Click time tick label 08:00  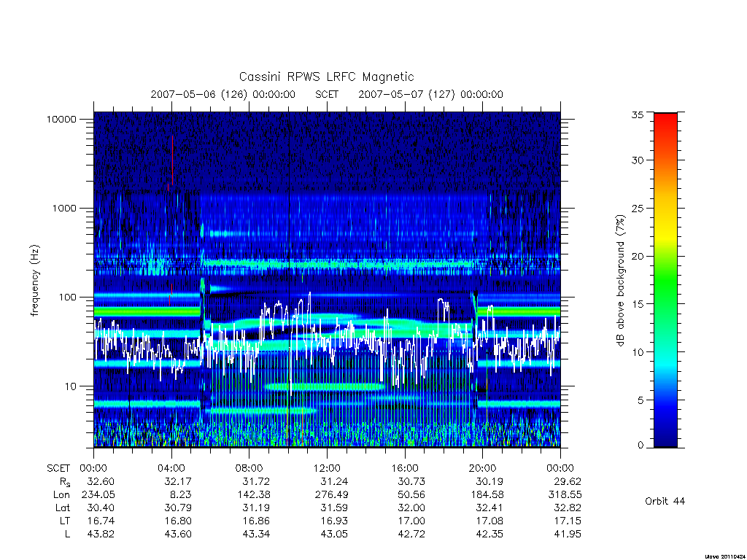(249, 469)
